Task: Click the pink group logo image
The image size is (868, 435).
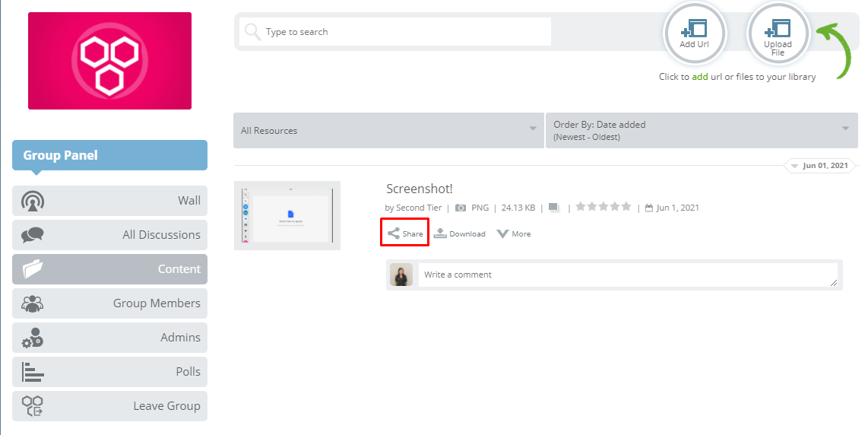Action: pos(109,61)
